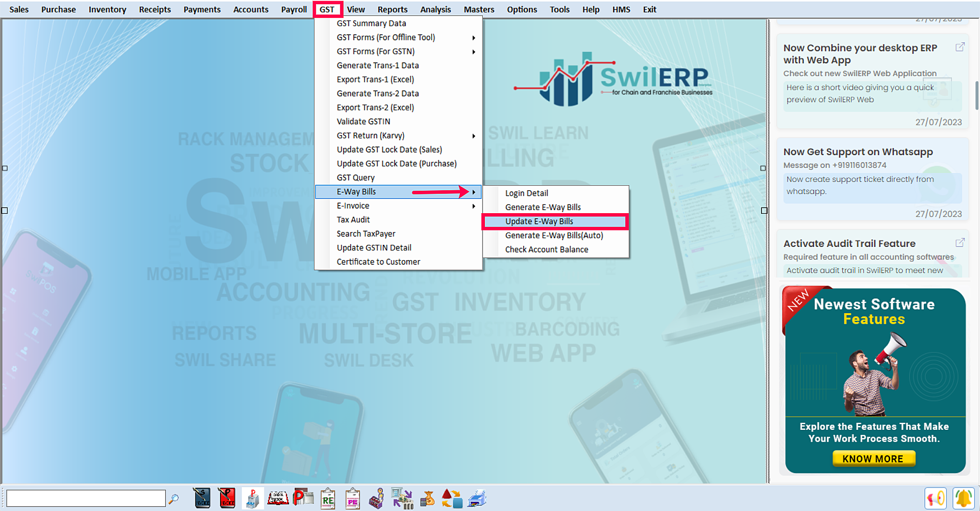Image resolution: width=980 pixels, height=511 pixels.
Task: Click the red P with printer icon
Action: pyautogui.click(x=303, y=498)
